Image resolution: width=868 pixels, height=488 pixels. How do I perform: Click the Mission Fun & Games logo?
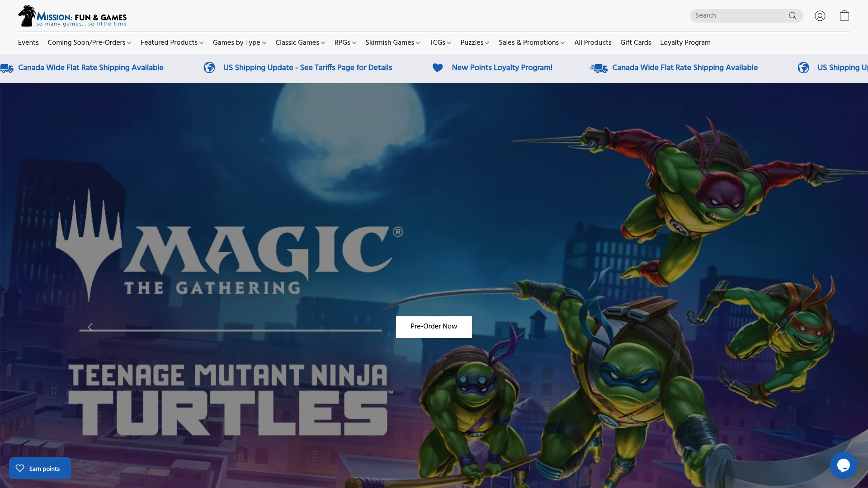pyautogui.click(x=72, y=15)
